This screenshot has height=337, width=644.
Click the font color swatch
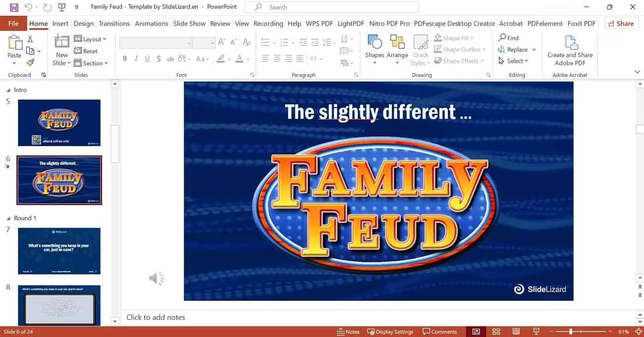pos(239,58)
